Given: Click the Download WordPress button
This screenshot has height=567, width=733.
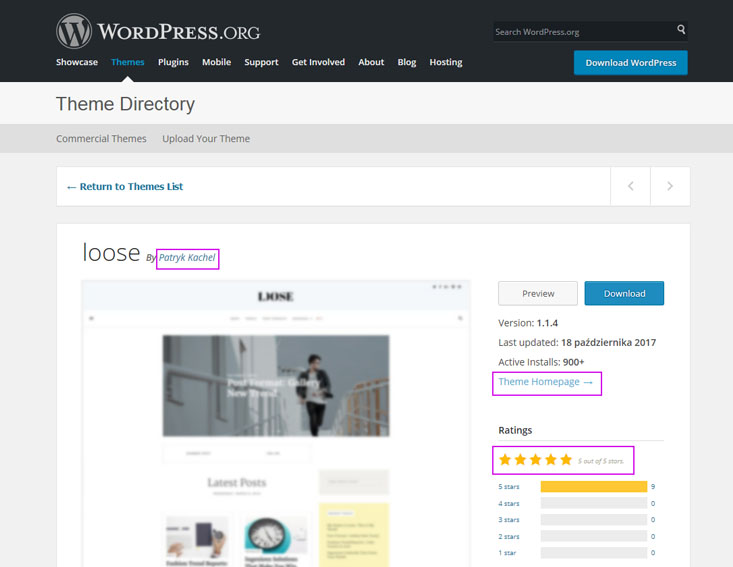Looking at the screenshot, I should pos(631,63).
